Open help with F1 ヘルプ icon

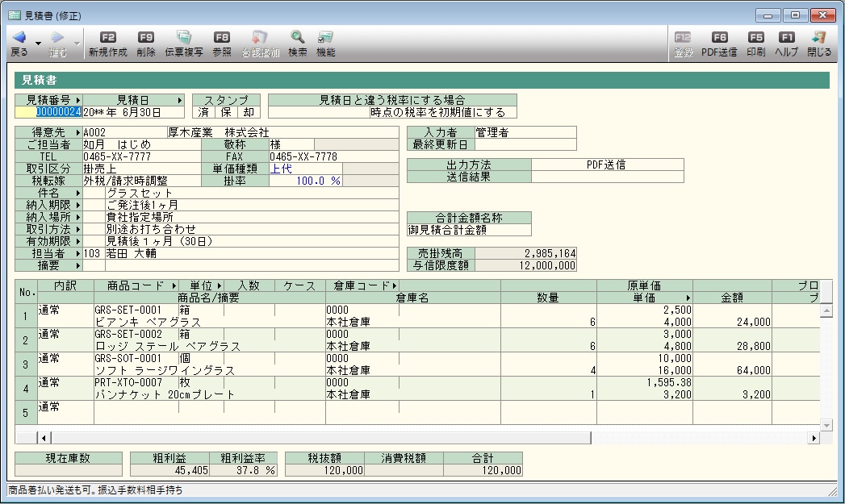[786, 37]
